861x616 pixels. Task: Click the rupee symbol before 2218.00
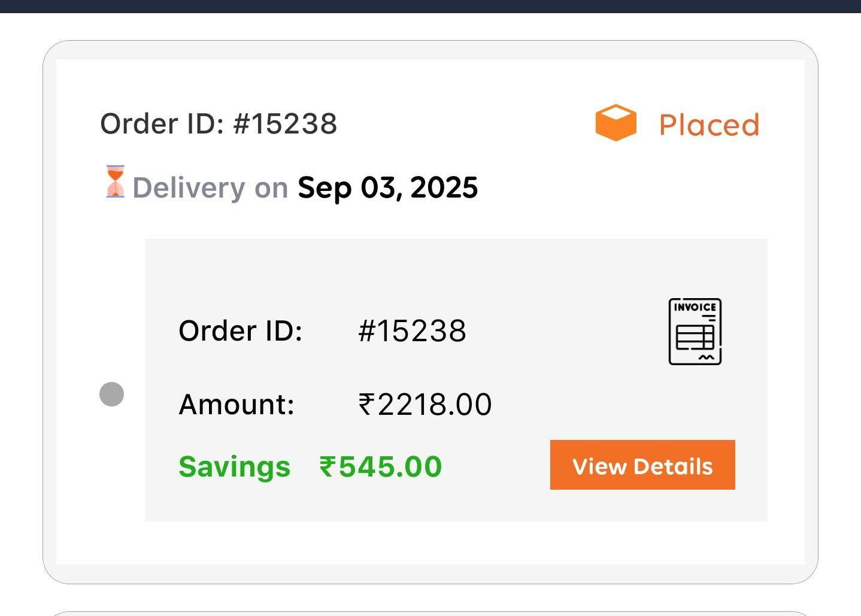pos(366,404)
